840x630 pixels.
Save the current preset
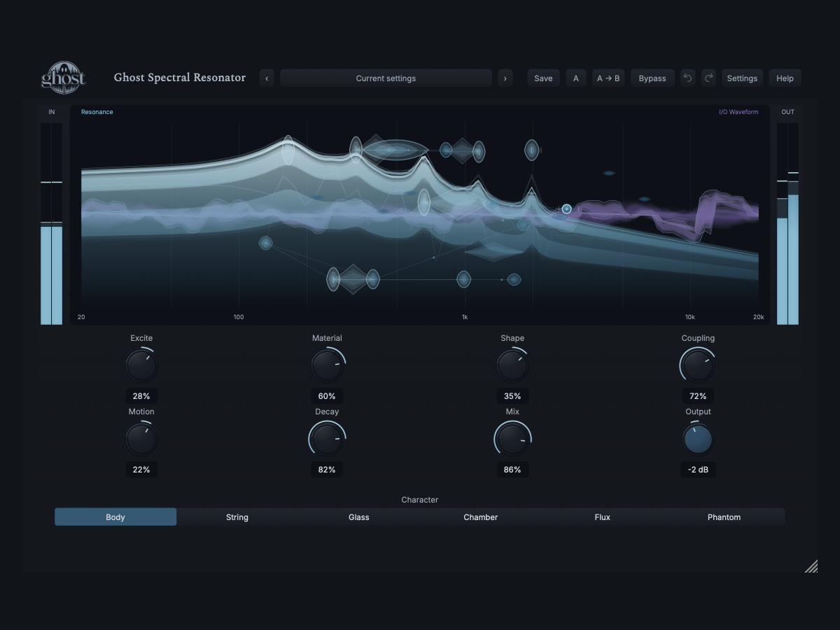(x=543, y=78)
